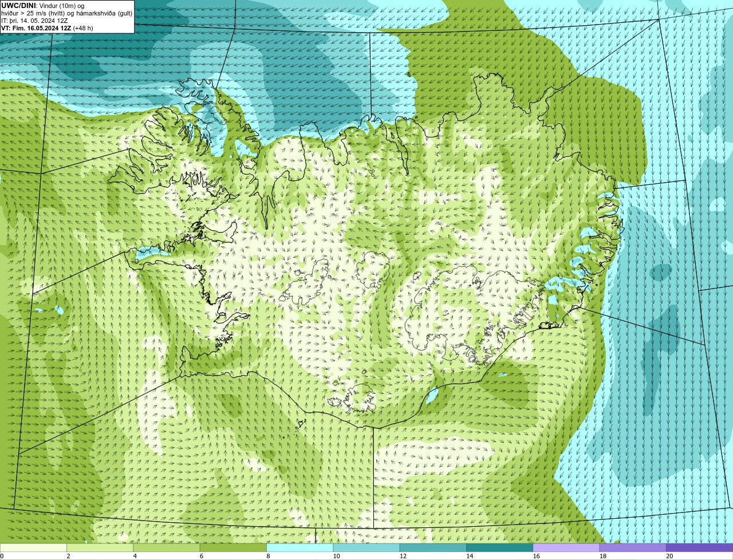Click the legend scale label "4"
The image size is (733, 560).
135,556
